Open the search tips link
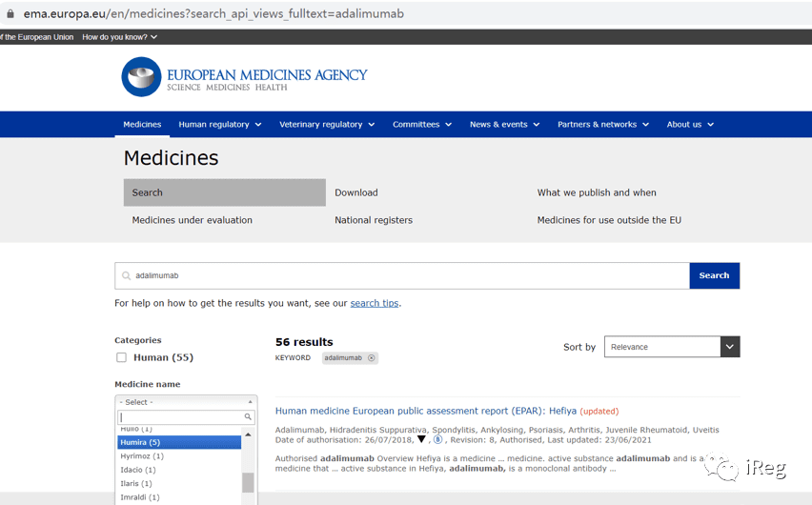Image resolution: width=812 pixels, height=505 pixels. (375, 303)
